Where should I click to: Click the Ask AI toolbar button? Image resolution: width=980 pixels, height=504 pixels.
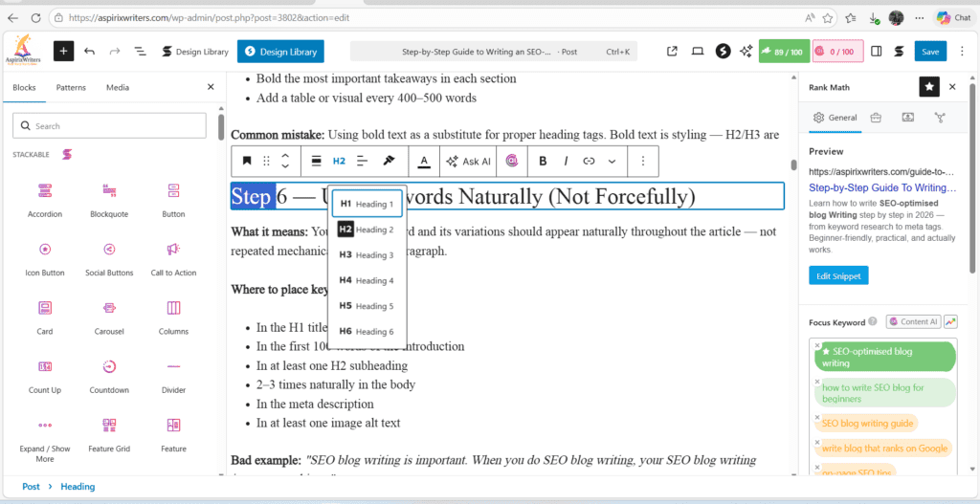[468, 161]
